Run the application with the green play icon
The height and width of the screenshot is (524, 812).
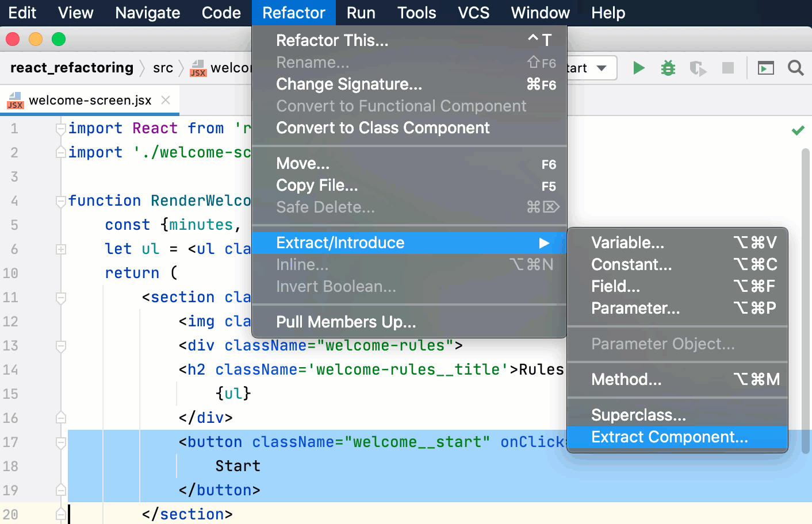[639, 68]
